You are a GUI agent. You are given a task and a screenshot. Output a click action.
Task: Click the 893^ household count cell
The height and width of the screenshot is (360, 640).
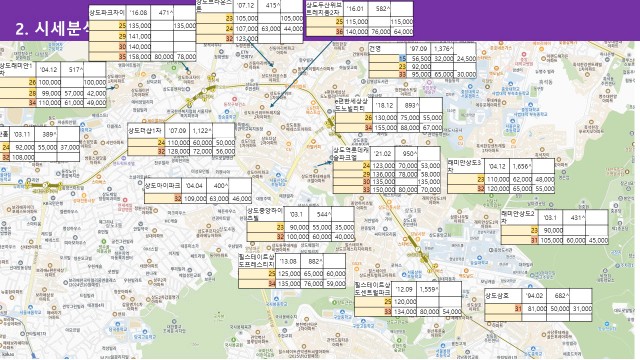coord(408,105)
